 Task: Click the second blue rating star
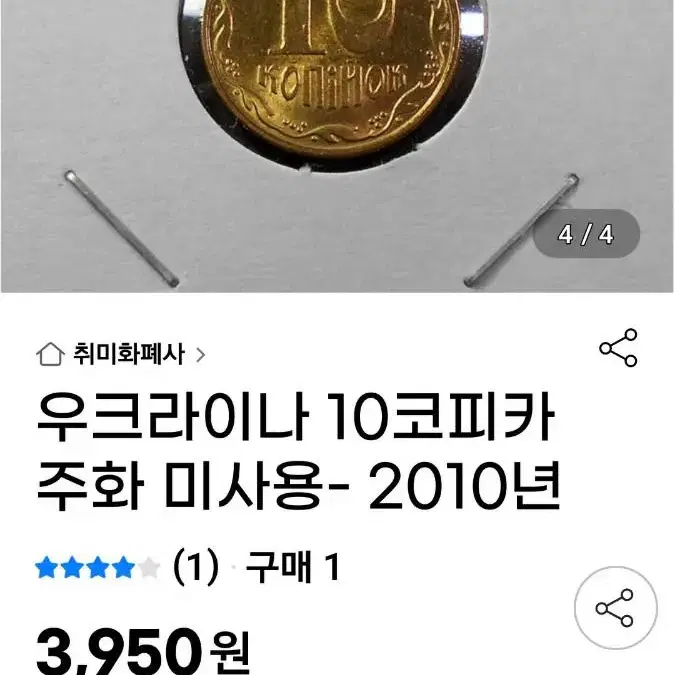point(72,567)
